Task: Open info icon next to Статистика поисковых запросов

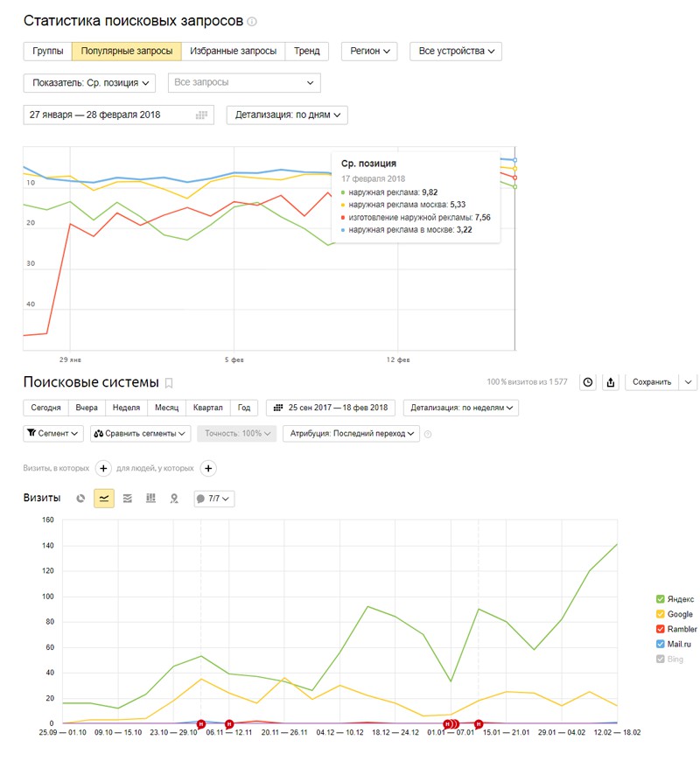Action: click(252, 21)
